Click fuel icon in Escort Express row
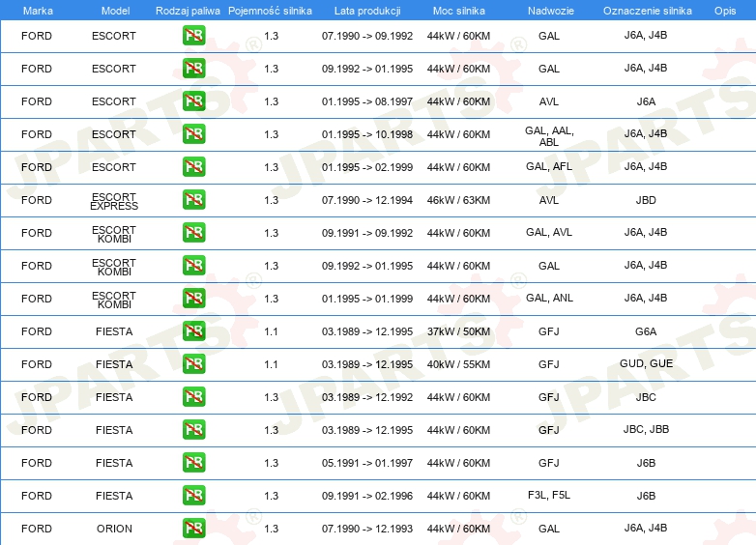 coord(193,199)
